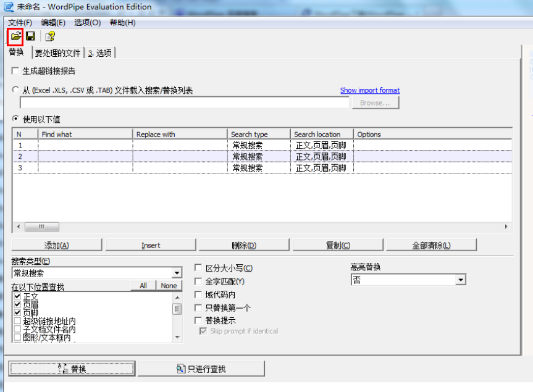Enable 生成超链接报告 checkbox

point(15,70)
